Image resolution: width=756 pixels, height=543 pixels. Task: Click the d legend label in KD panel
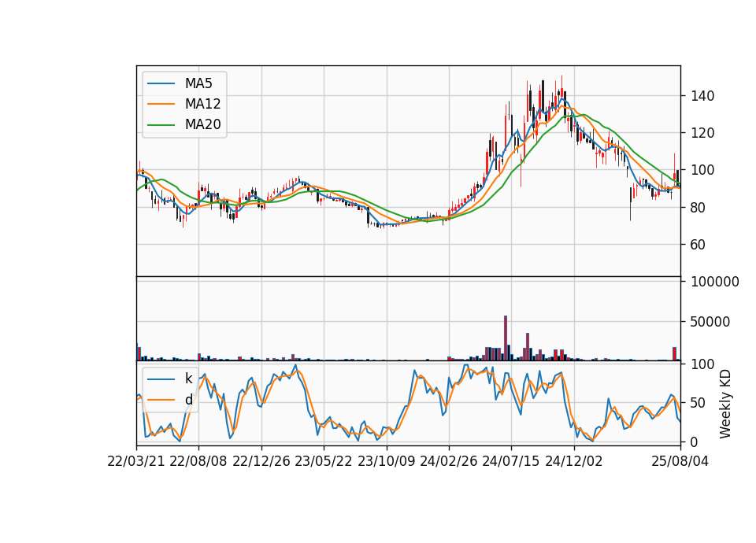click(188, 400)
